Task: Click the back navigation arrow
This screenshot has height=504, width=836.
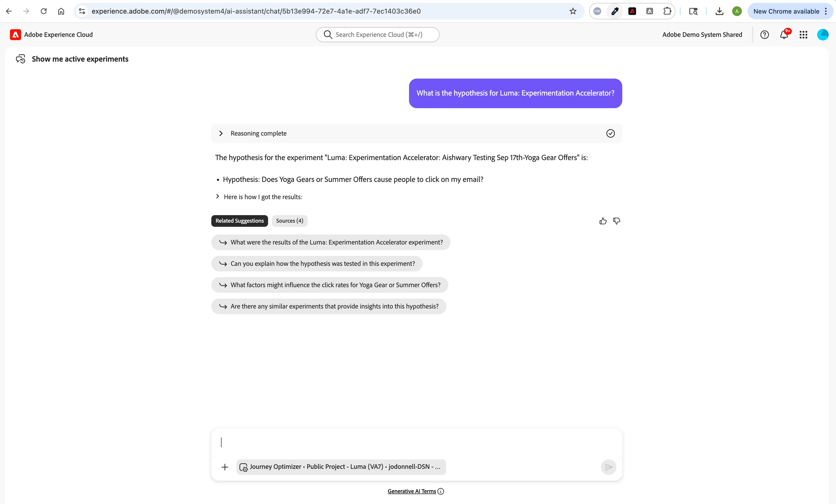Action: point(9,11)
